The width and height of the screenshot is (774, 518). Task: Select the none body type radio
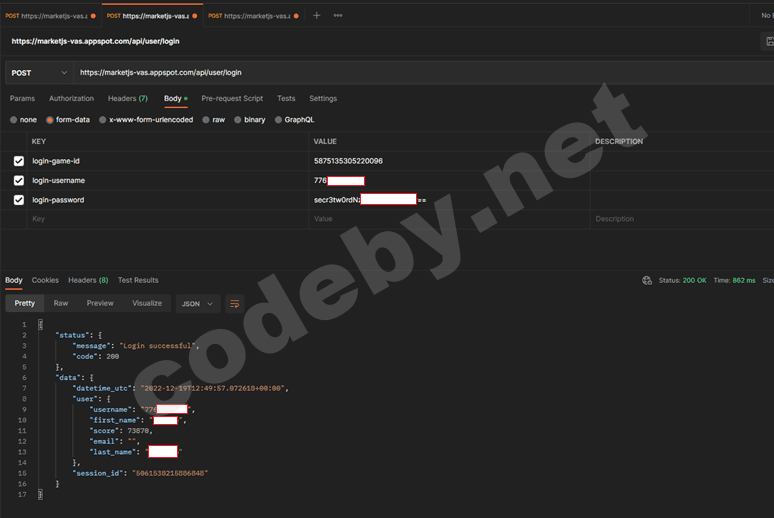tap(13, 120)
